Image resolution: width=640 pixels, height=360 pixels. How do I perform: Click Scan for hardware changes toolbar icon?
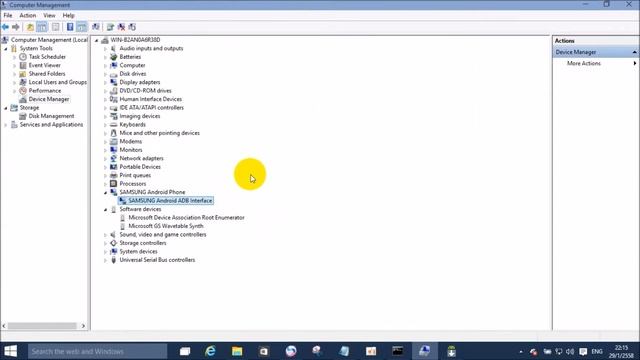(x=96, y=27)
